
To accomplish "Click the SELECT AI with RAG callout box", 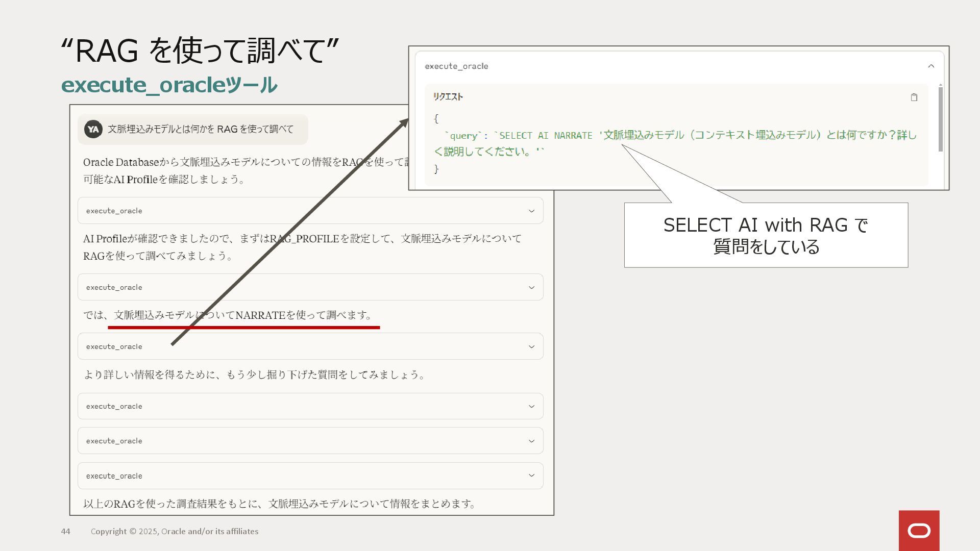I will pyautogui.click(x=766, y=236).
